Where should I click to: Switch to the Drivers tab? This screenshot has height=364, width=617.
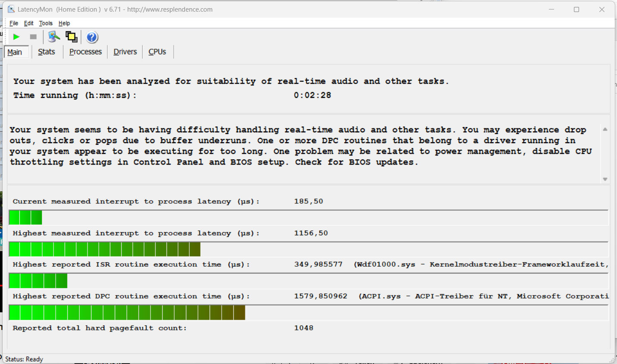125,52
